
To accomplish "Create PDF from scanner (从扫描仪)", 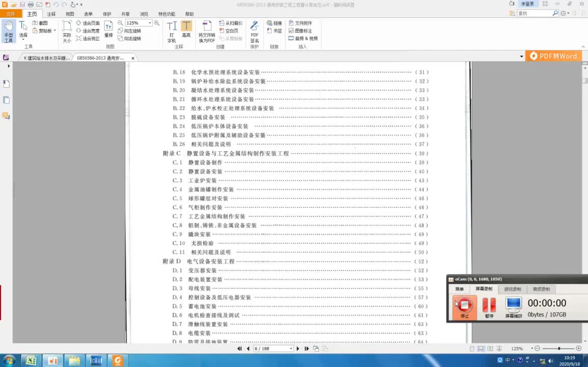I will coord(231,23).
